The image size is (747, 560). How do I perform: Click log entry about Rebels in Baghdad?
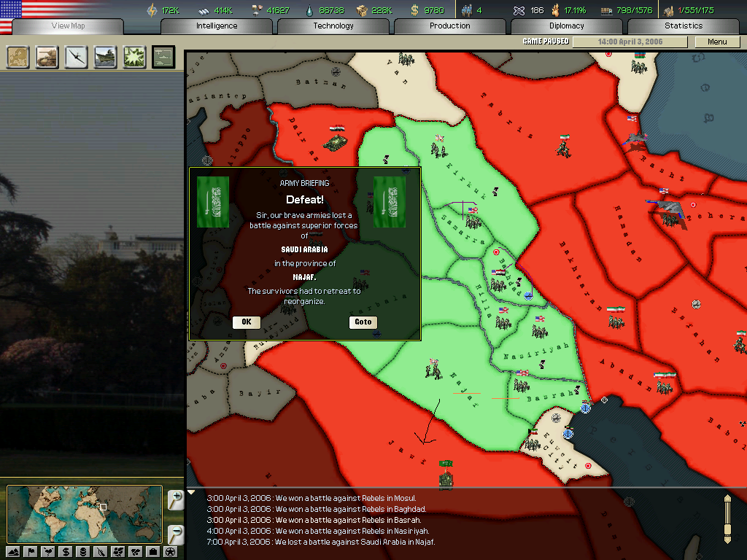pos(317,509)
